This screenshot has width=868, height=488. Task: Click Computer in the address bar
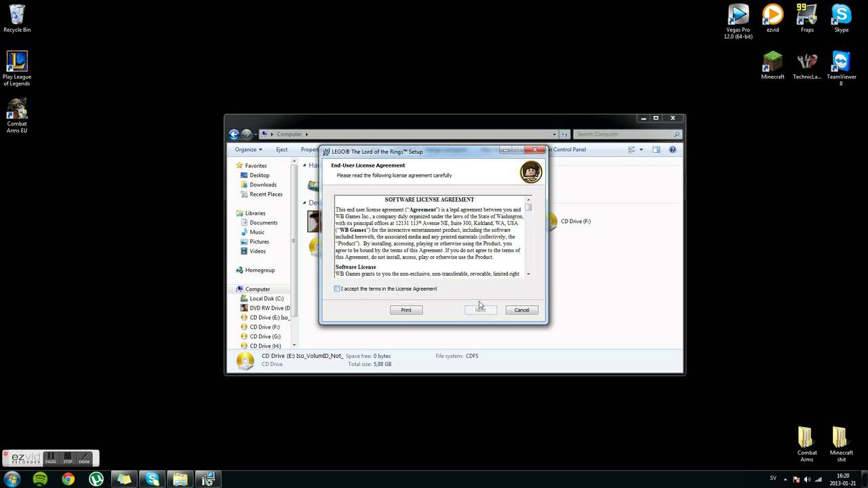(x=290, y=134)
